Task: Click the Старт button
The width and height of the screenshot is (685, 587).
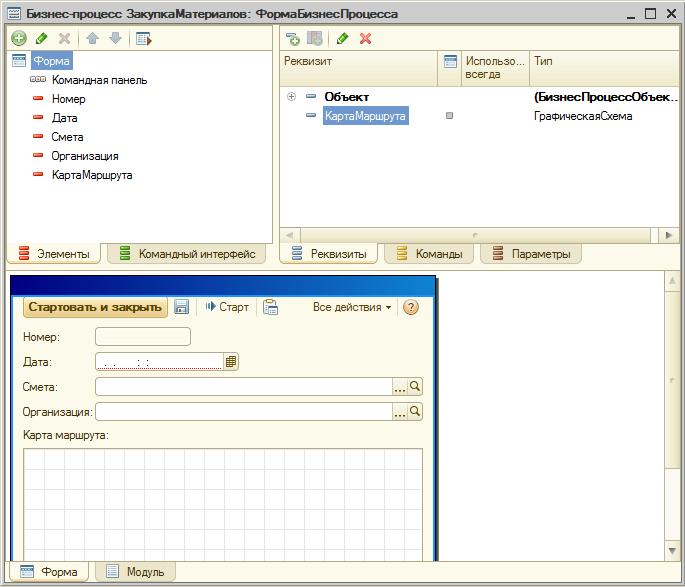Action: pyautogui.click(x=227, y=307)
